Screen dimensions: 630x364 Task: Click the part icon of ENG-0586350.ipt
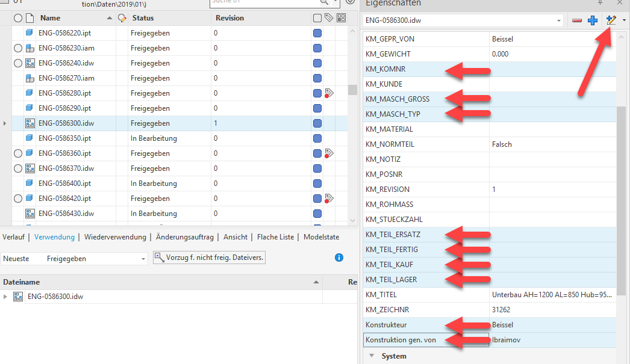29,138
